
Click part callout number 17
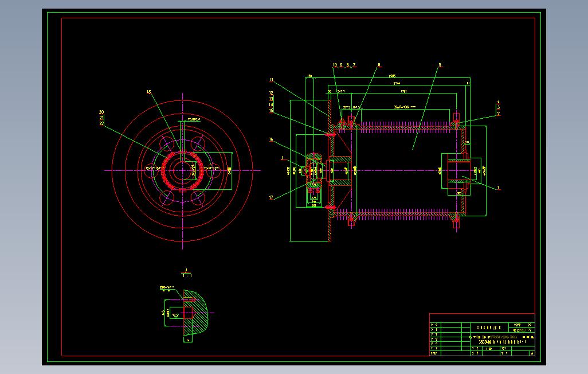(271, 197)
